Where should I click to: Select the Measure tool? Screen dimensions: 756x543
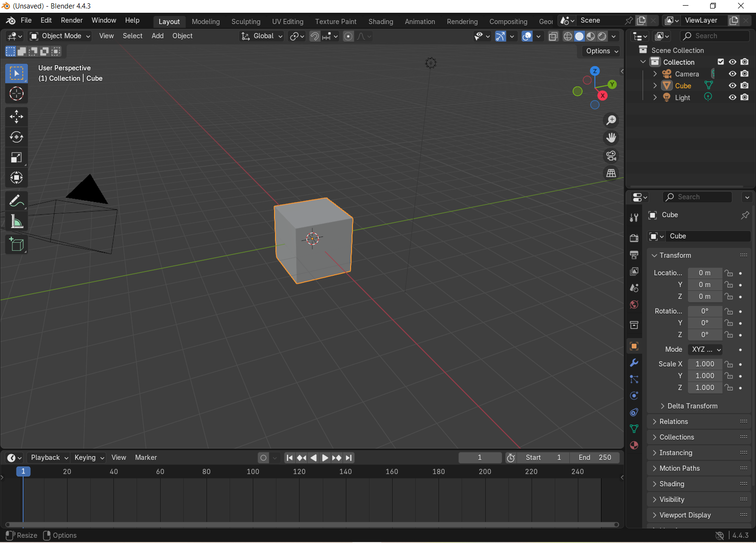pyautogui.click(x=17, y=221)
